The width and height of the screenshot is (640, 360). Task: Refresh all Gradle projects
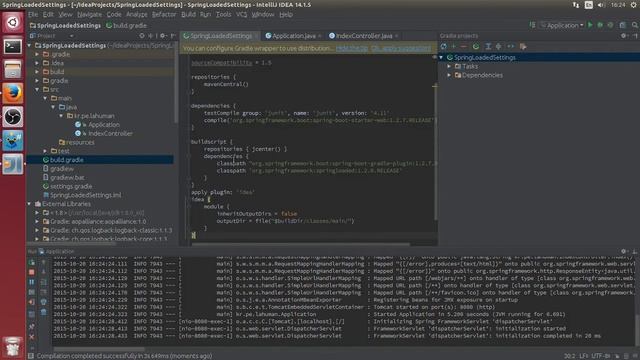tap(444, 47)
